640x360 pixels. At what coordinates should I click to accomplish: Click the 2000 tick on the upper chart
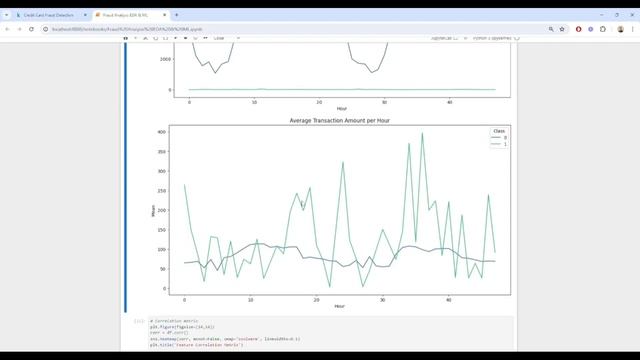point(165,59)
